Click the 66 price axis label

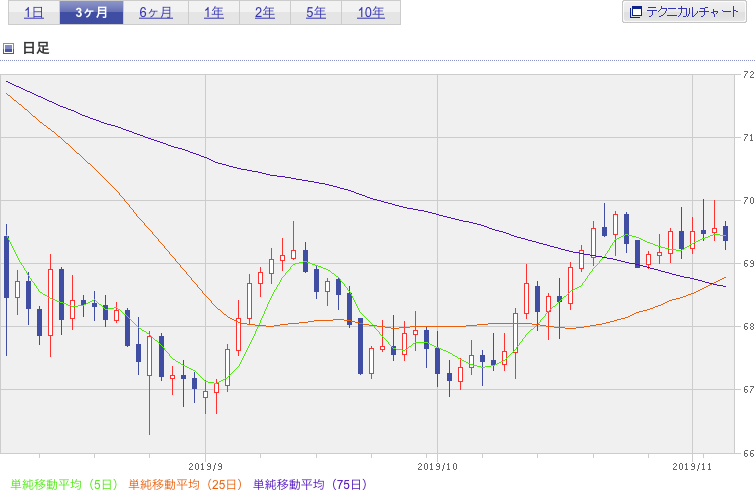click(749, 453)
